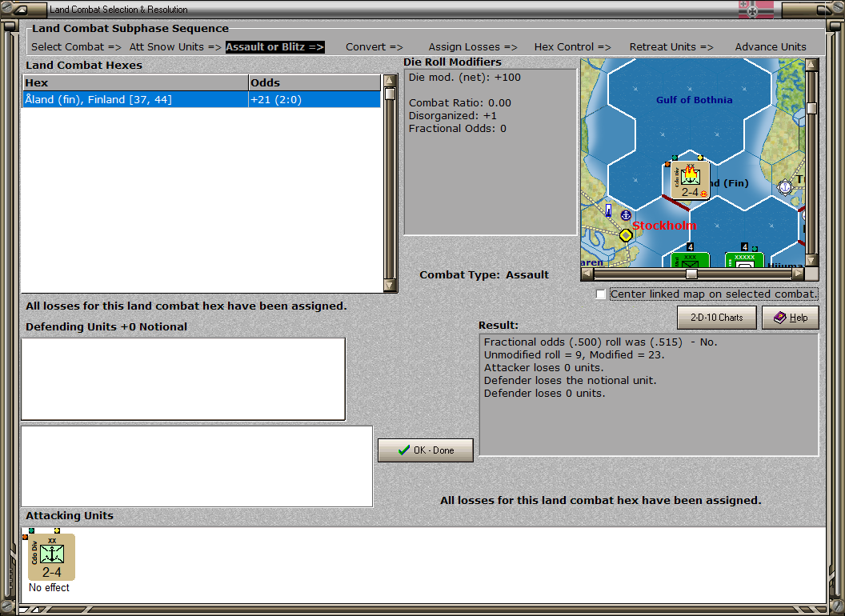The height and width of the screenshot is (616, 845).
Task: Click the map vertical scrollbar up arrow
Action: pos(811,66)
